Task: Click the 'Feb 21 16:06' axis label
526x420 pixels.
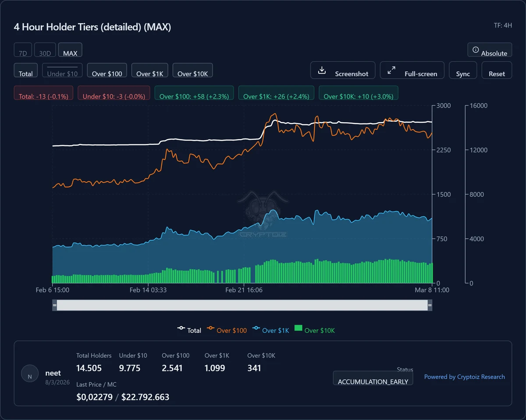Action: click(244, 290)
